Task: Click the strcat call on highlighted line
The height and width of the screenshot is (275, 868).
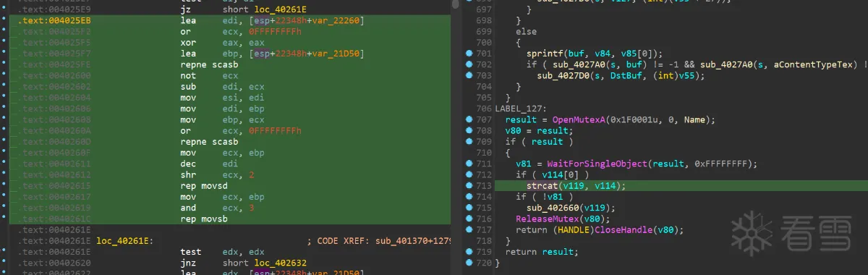Action: 542,186
